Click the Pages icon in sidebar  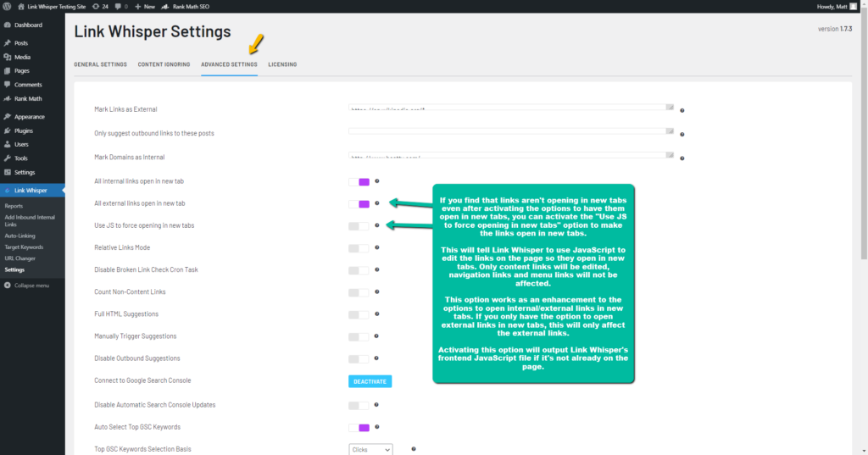7,71
